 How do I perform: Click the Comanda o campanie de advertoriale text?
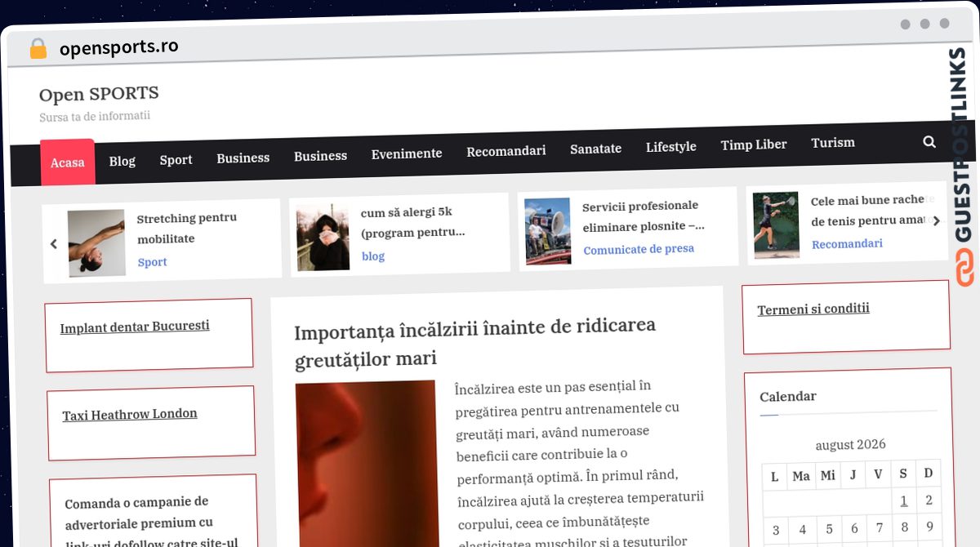pos(151,522)
